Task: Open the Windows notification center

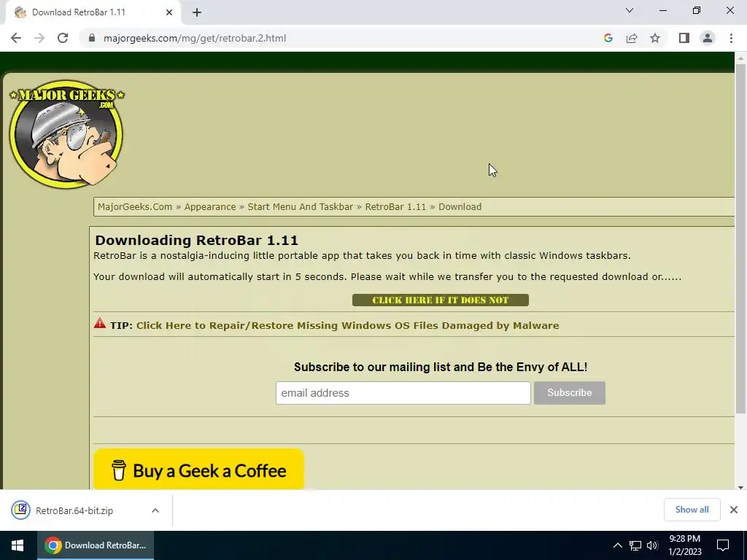Action: click(723, 545)
